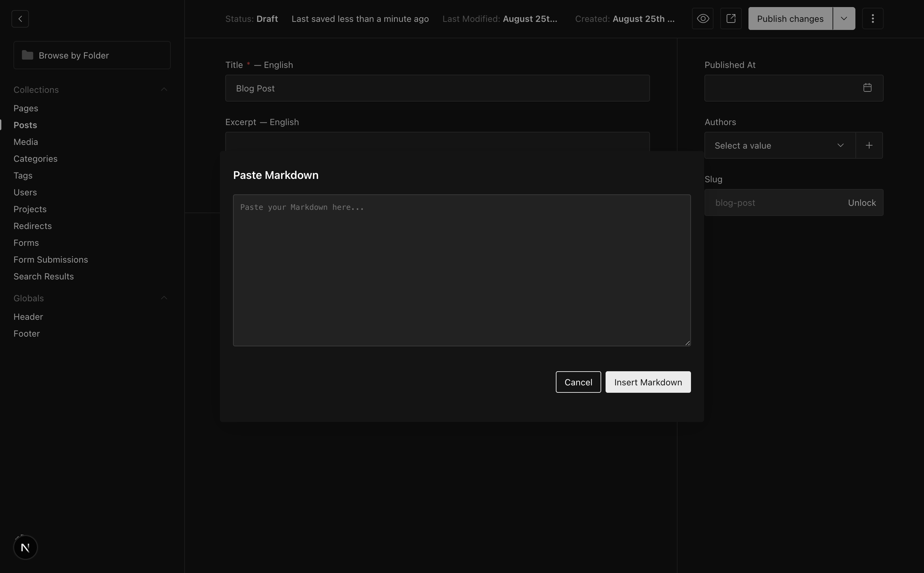Image resolution: width=924 pixels, height=573 pixels.
Task: Focus the Paste your Markdown textarea
Action: coord(462,270)
